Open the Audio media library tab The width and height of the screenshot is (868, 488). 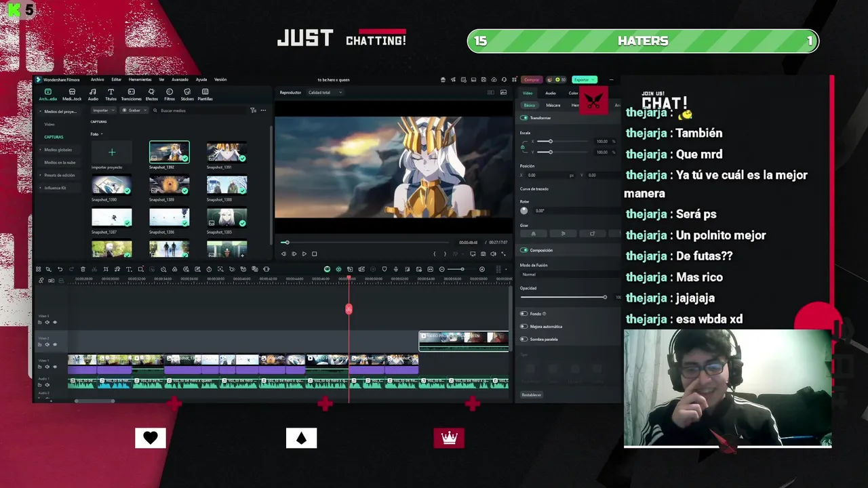93,95
